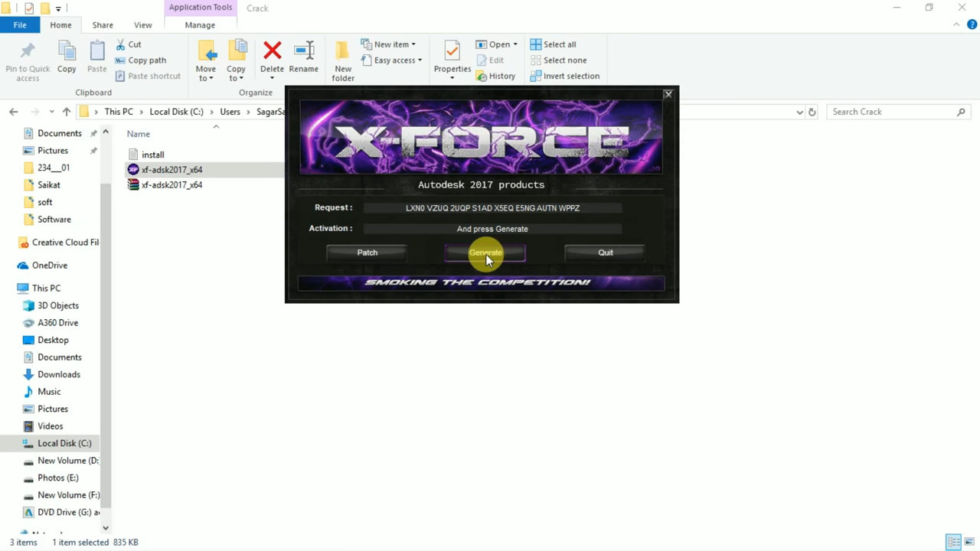This screenshot has height=551, width=980.
Task: Click the Application Tools tab header
Action: coord(201,8)
